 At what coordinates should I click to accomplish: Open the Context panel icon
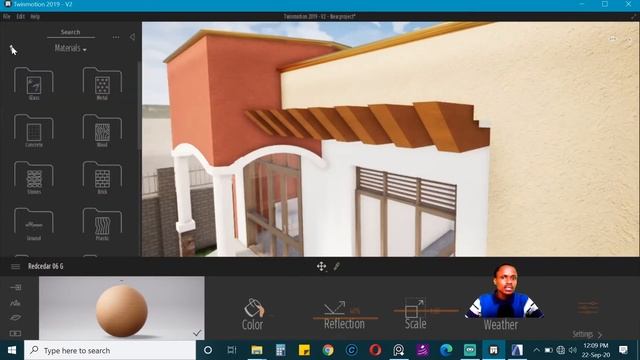pos(16,303)
